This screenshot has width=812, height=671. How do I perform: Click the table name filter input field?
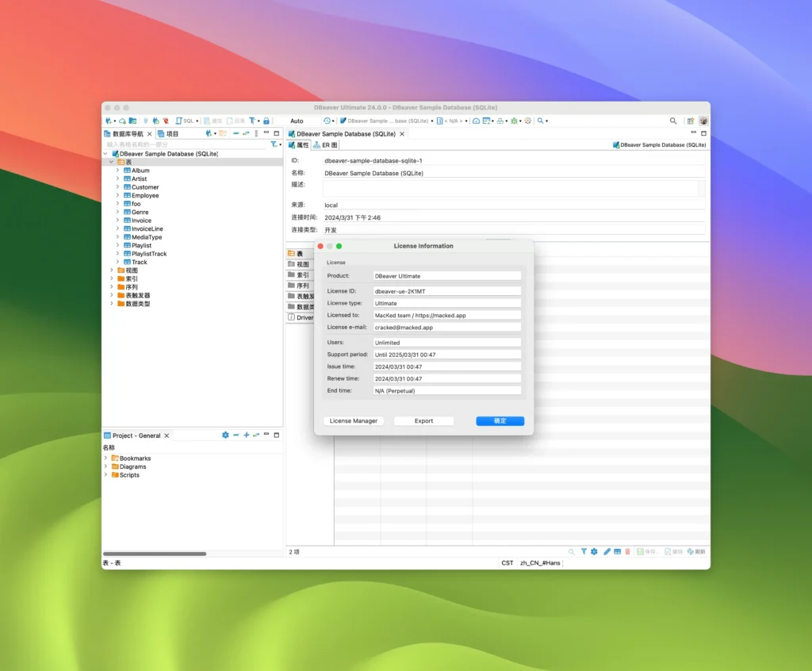click(182, 146)
